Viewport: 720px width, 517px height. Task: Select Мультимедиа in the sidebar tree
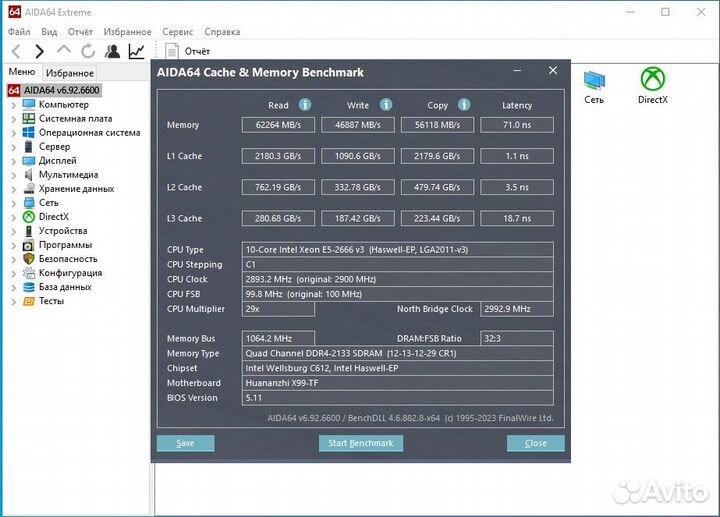pos(68,175)
